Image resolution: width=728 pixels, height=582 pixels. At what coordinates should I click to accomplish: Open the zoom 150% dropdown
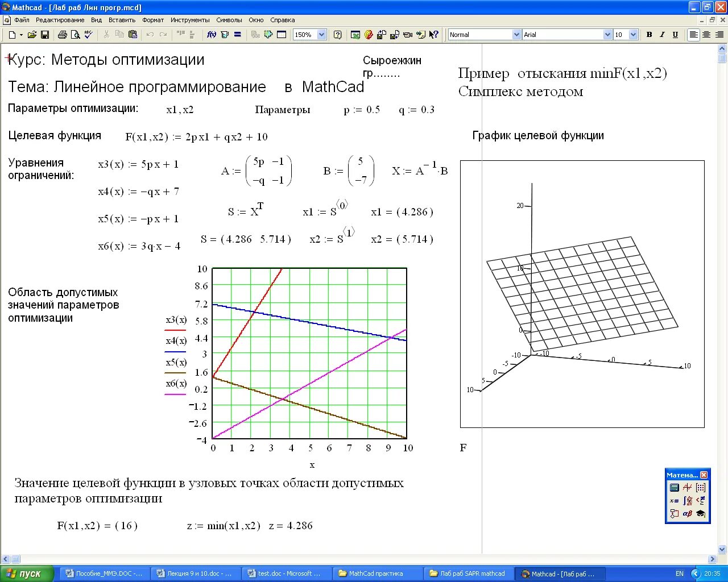[321, 35]
